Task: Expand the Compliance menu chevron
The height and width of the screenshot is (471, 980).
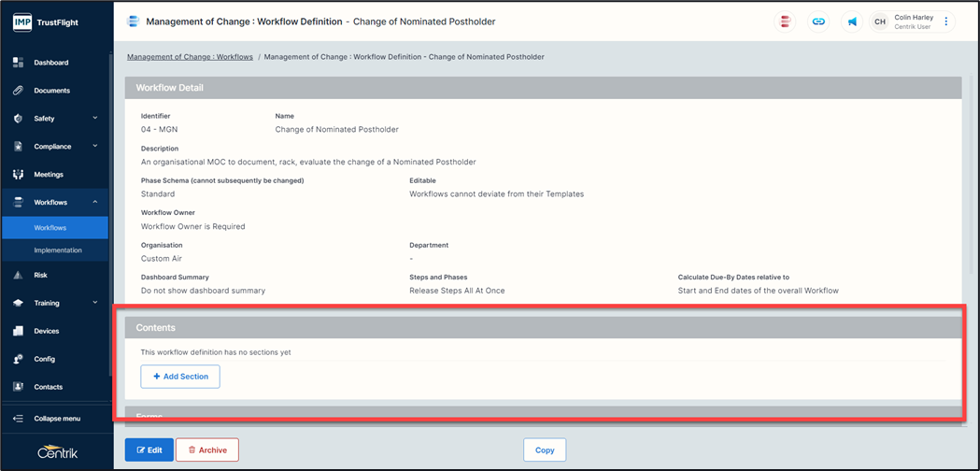Action: tap(94, 147)
